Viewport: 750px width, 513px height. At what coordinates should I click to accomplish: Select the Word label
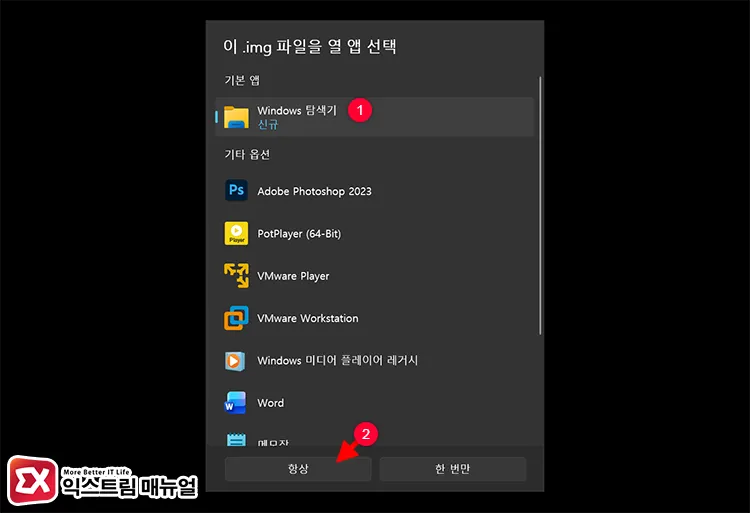click(x=271, y=403)
